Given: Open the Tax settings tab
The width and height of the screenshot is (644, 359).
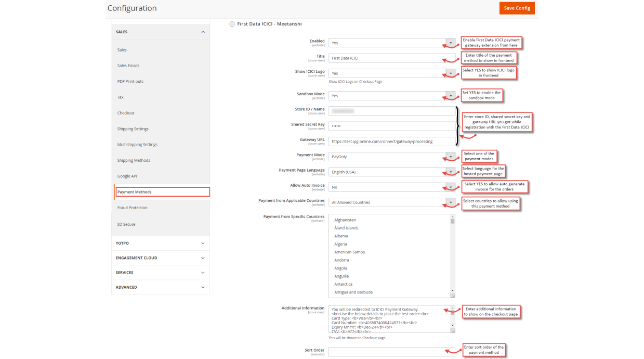Looking at the screenshot, I should pos(120,97).
